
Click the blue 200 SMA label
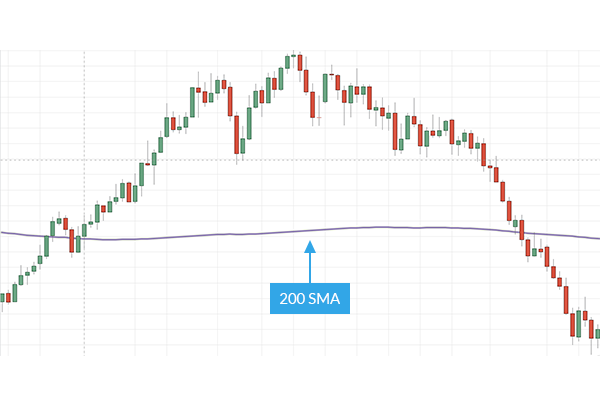(310, 299)
